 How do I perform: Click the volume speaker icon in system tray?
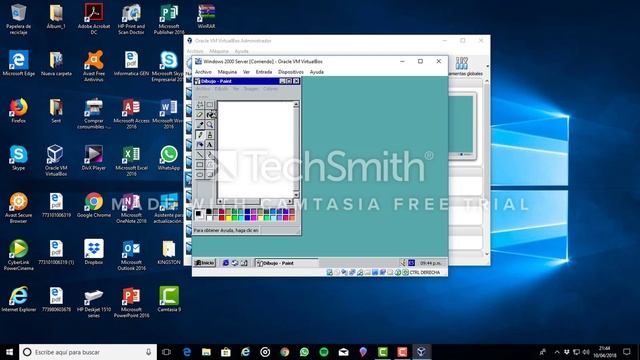pyautogui.click(x=586, y=352)
